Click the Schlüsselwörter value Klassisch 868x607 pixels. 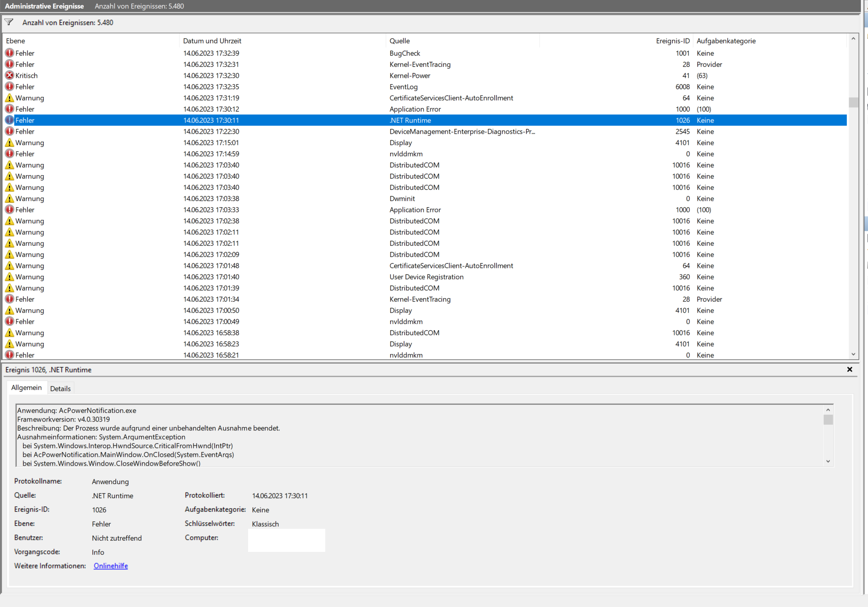point(265,524)
